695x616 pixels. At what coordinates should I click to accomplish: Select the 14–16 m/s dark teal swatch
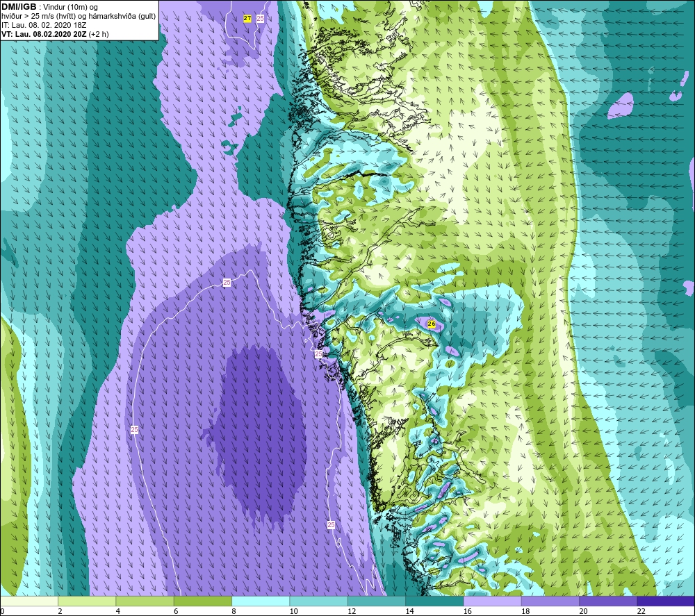click(x=434, y=601)
